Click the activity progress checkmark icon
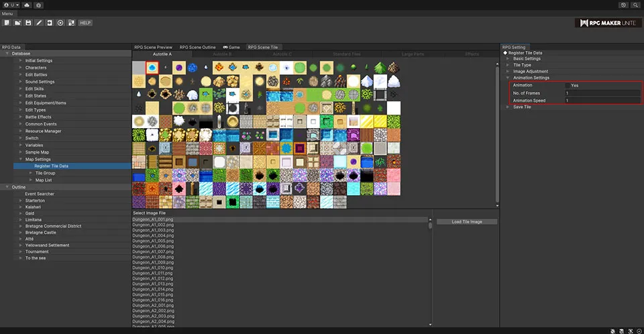Screen dimensions: 644x334 [639, 331]
